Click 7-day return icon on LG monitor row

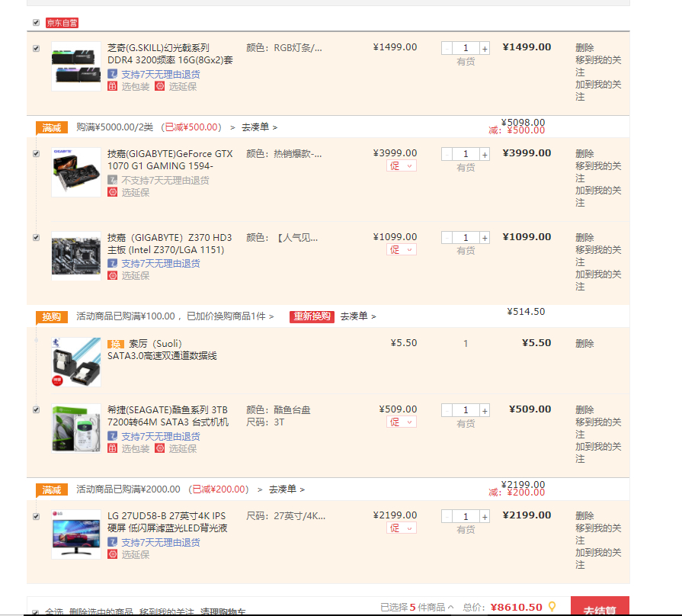112,542
